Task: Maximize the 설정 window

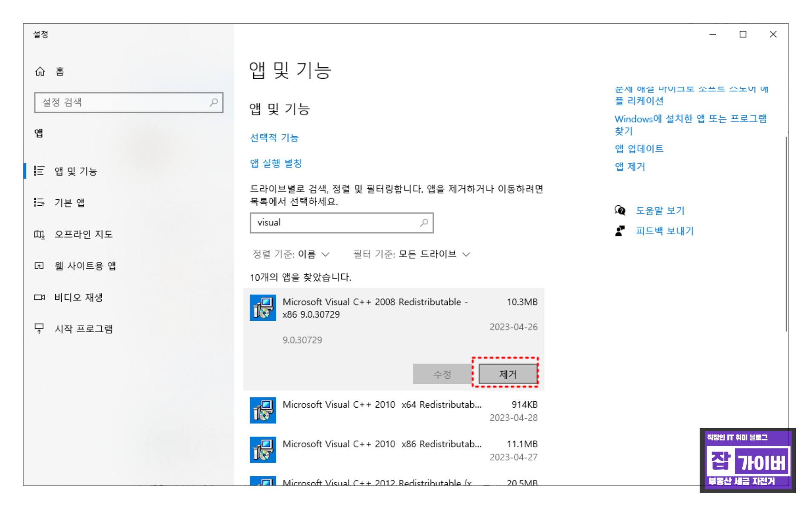Action: point(743,35)
